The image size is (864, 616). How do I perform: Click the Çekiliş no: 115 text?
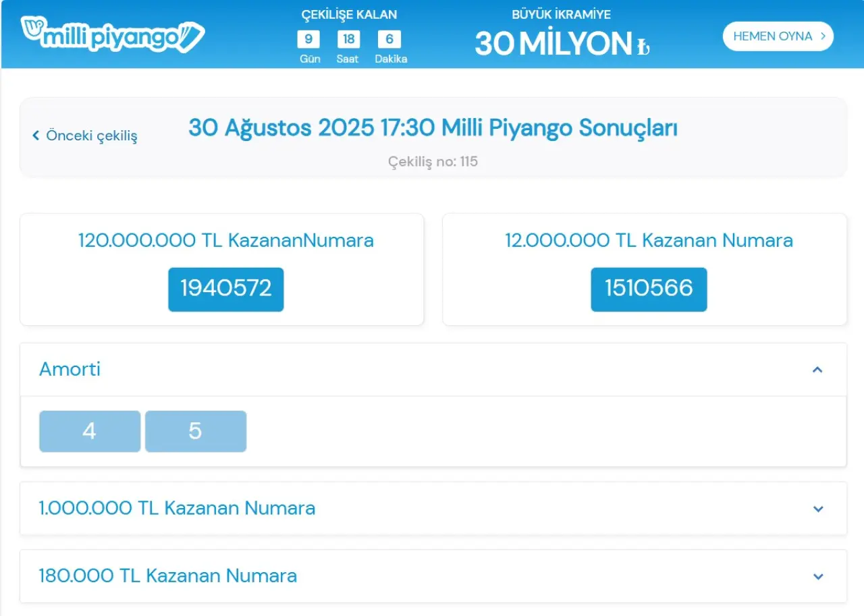click(x=433, y=162)
